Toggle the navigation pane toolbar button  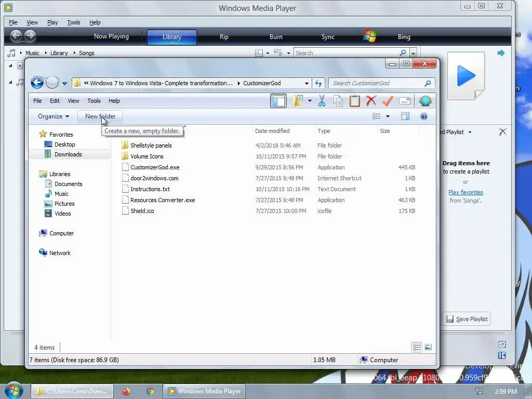coord(278,101)
